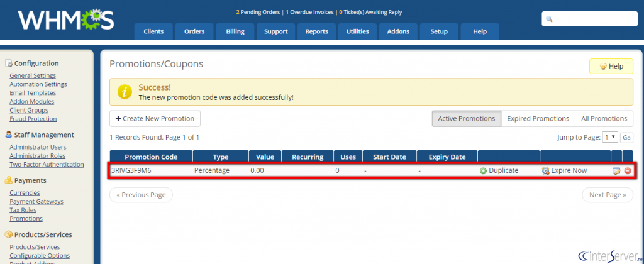
Task: Open the Utilities menu
Action: (x=358, y=31)
